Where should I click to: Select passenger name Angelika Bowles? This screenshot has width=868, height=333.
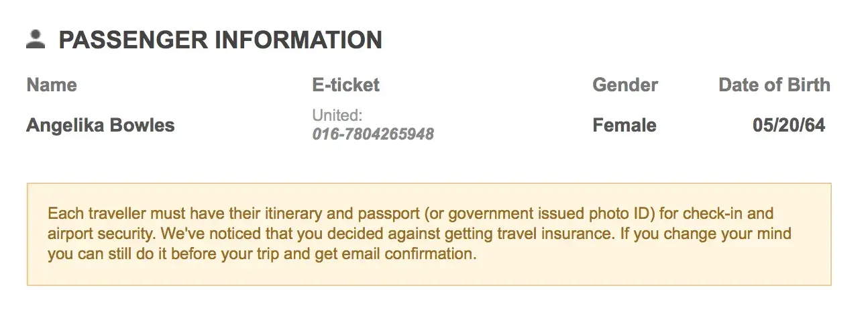[x=101, y=126]
